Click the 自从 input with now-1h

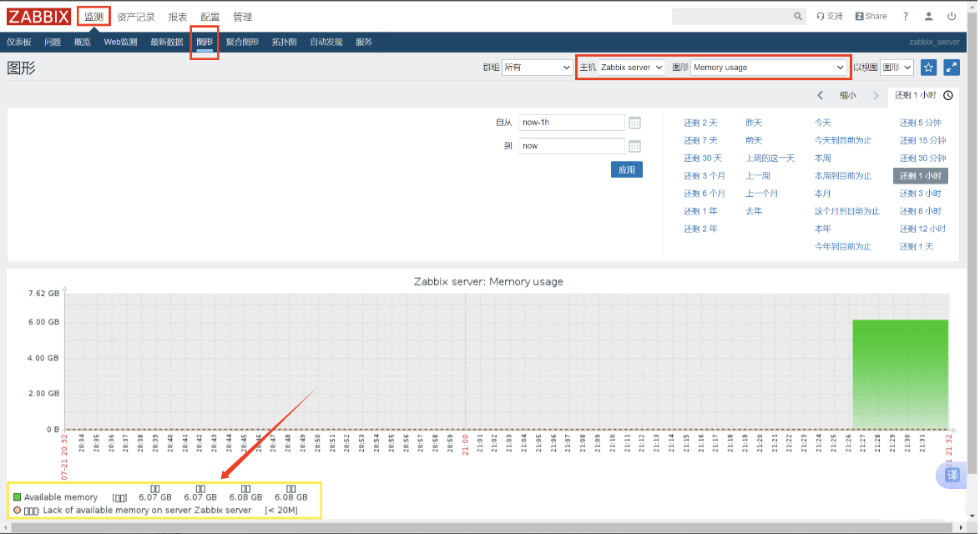pyautogui.click(x=571, y=123)
